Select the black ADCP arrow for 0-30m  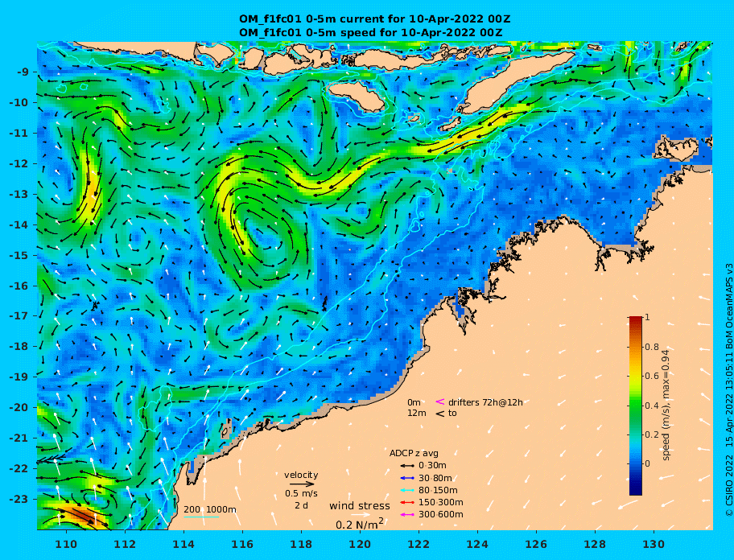407,466
